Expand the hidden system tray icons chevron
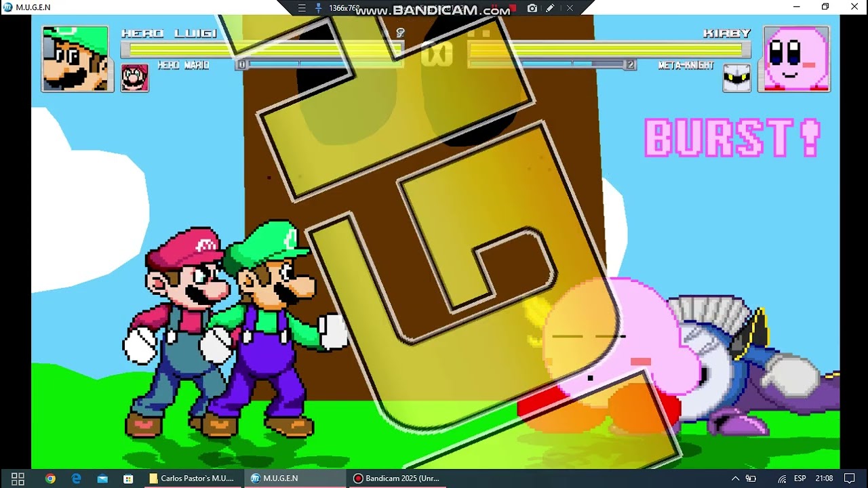The image size is (868, 488). point(735,479)
